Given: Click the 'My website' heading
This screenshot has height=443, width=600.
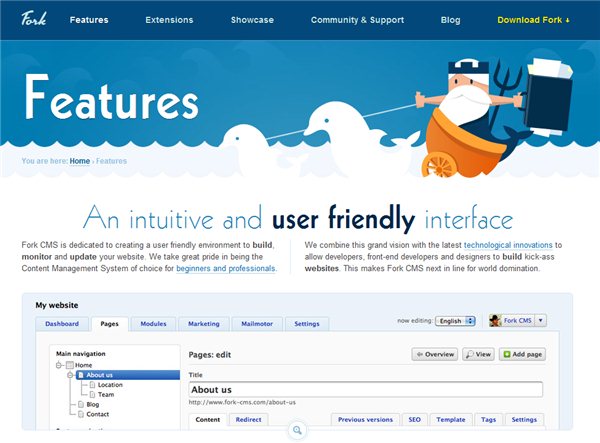Looking at the screenshot, I should (57, 305).
